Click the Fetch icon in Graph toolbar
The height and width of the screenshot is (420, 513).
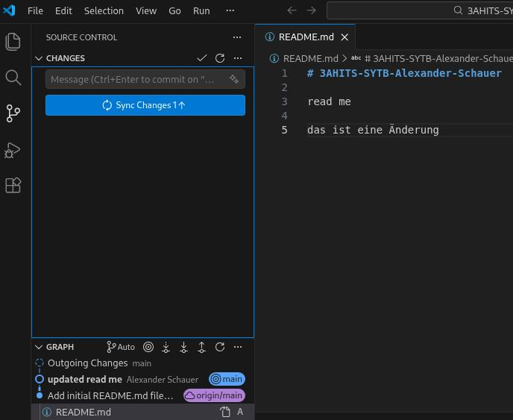pos(166,347)
